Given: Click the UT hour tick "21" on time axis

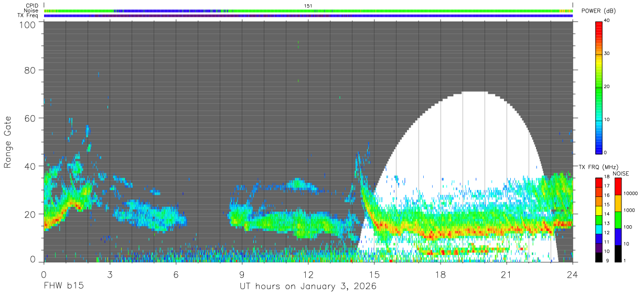Looking at the screenshot, I should click(x=507, y=274).
